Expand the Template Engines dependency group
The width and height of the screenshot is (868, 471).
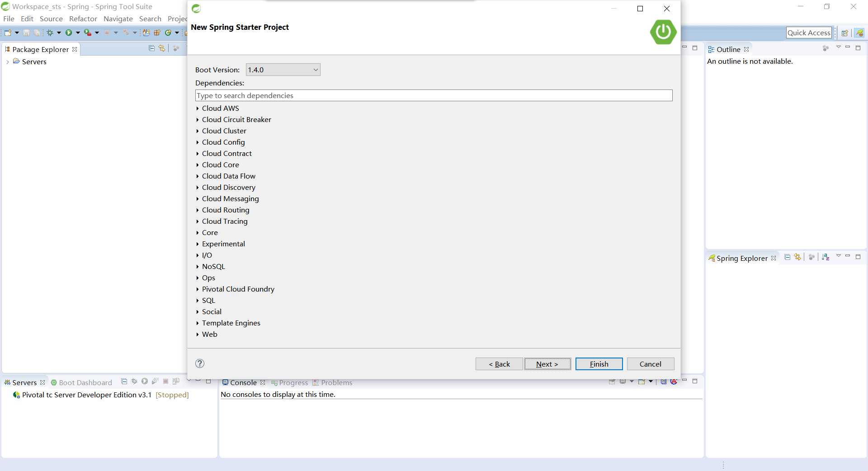click(198, 323)
